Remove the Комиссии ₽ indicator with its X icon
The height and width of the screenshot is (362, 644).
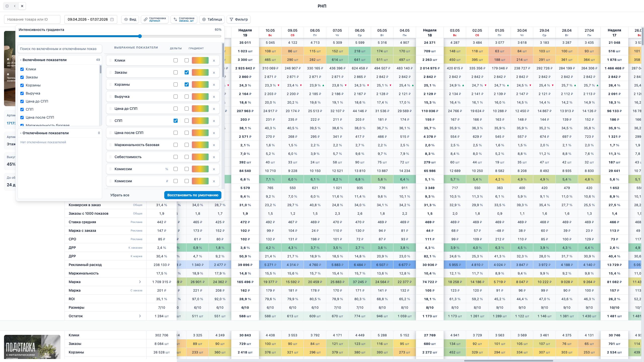(x=214, y=181)
